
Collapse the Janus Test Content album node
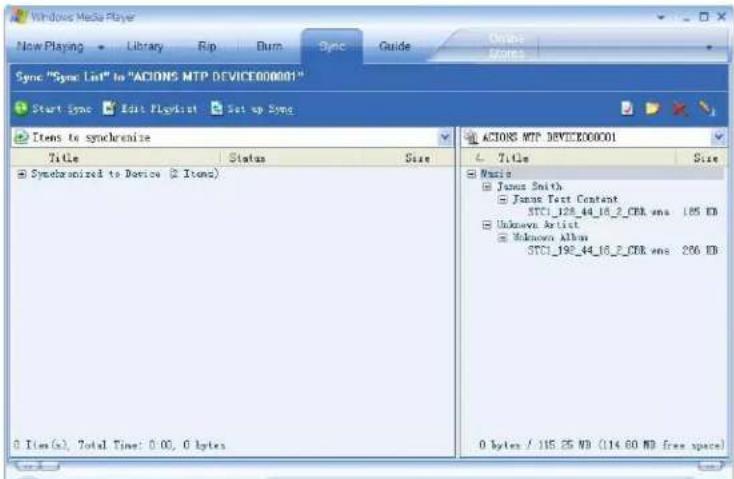tap(502, 199)
